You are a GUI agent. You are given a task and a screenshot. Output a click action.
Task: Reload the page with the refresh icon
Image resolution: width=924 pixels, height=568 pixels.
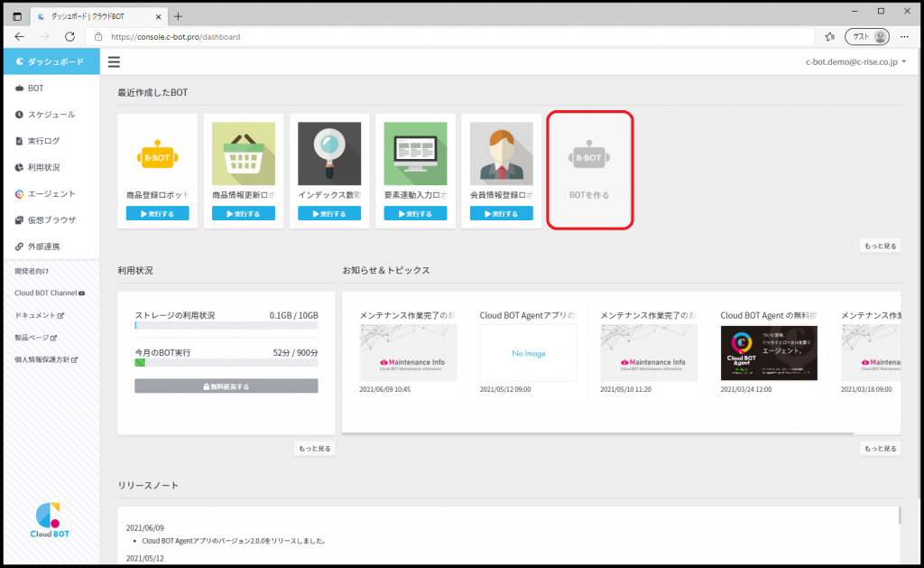69,36
